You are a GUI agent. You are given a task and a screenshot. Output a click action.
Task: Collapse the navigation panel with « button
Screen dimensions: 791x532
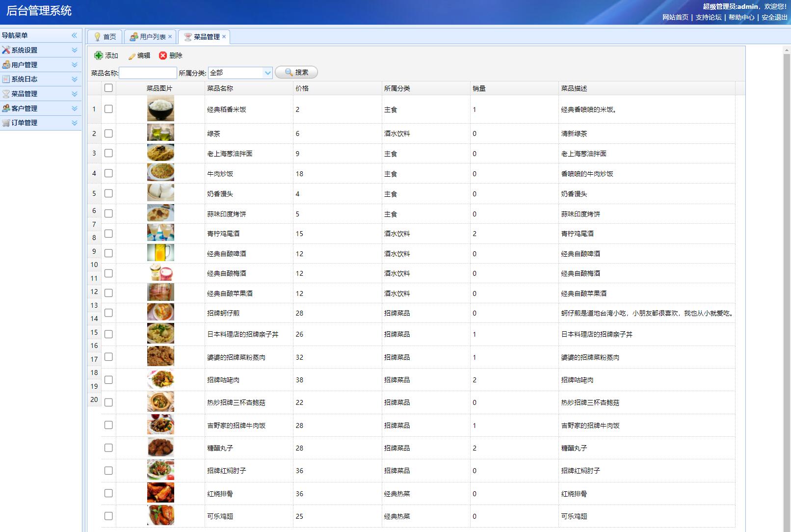pos(75,35)
